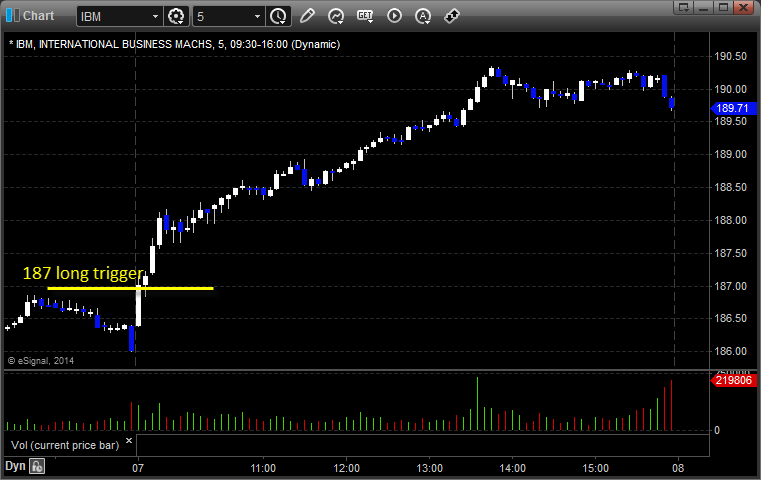The width and height of the screenshot is (761, 480).
Task: Click the Dyn time template label
Action: [x=15, y=466]
